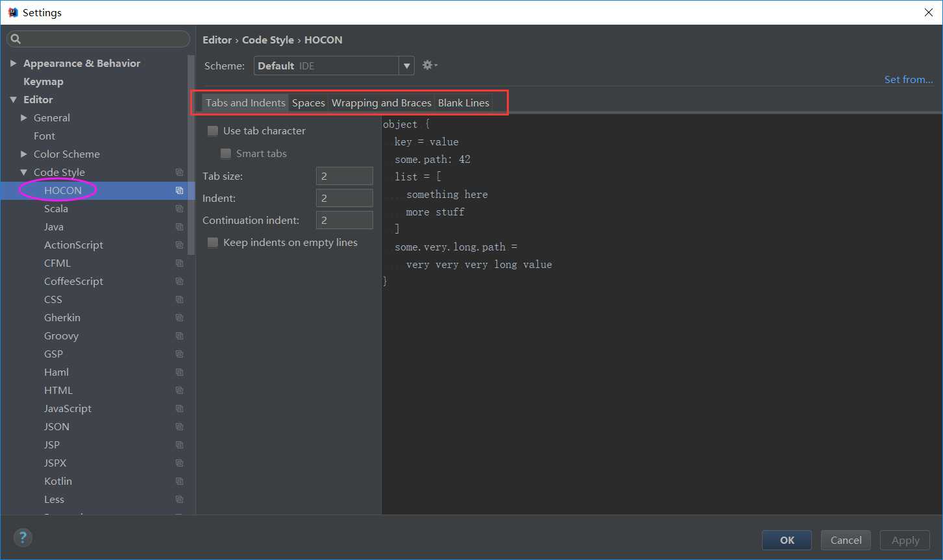Enable Use tab character checkbox
The width and height of the screenshot is (943, 560).
213,131
